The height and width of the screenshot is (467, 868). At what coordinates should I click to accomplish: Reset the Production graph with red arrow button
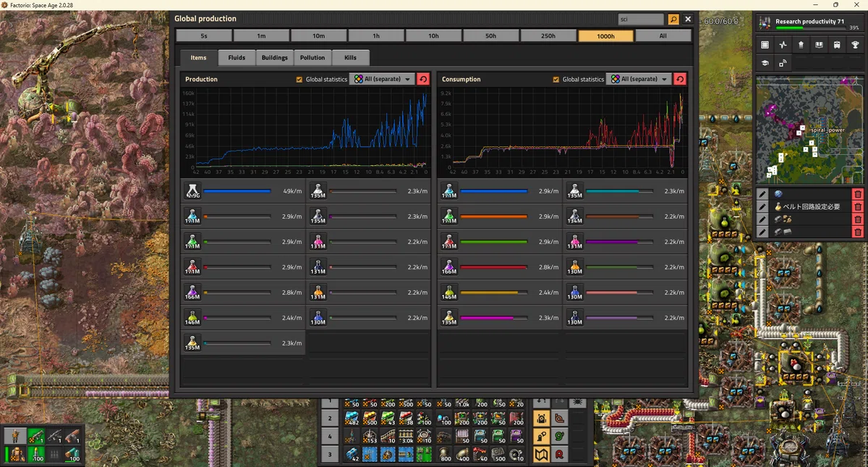[423, 79]
